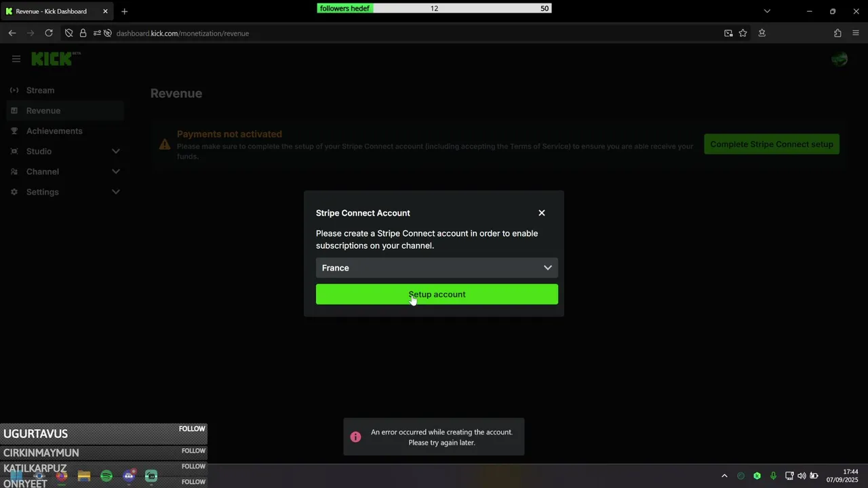The width and height of the screenshot is (868, 488).
Task: Open a new browser tab
Action: point(124,12)
